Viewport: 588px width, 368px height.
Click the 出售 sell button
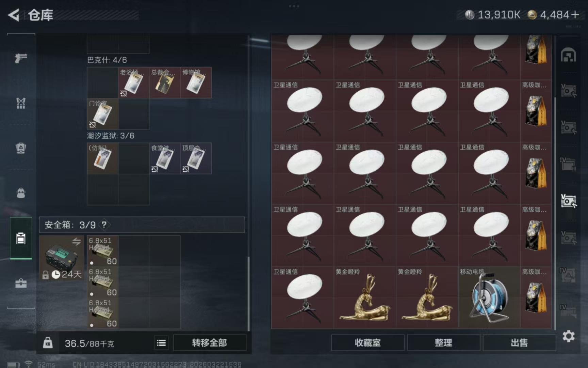tap(519, 343)
